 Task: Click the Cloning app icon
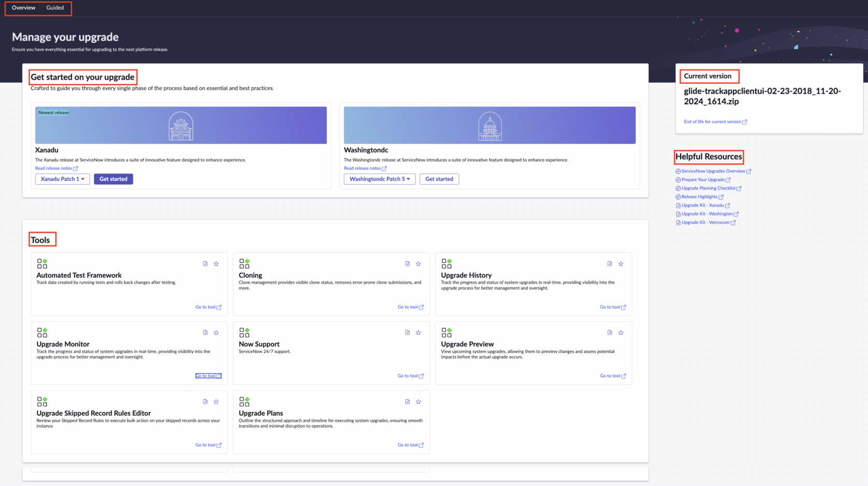[244, 263]
